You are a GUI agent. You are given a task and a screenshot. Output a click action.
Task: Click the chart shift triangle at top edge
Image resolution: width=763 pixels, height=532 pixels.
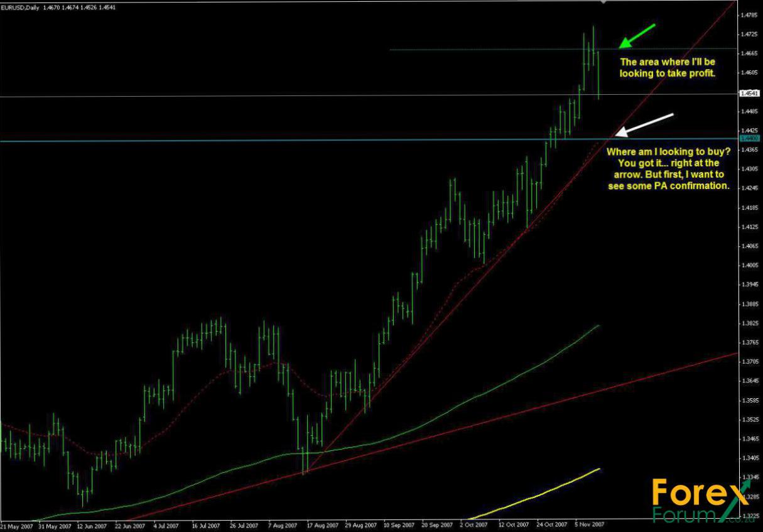pos(603,3)
